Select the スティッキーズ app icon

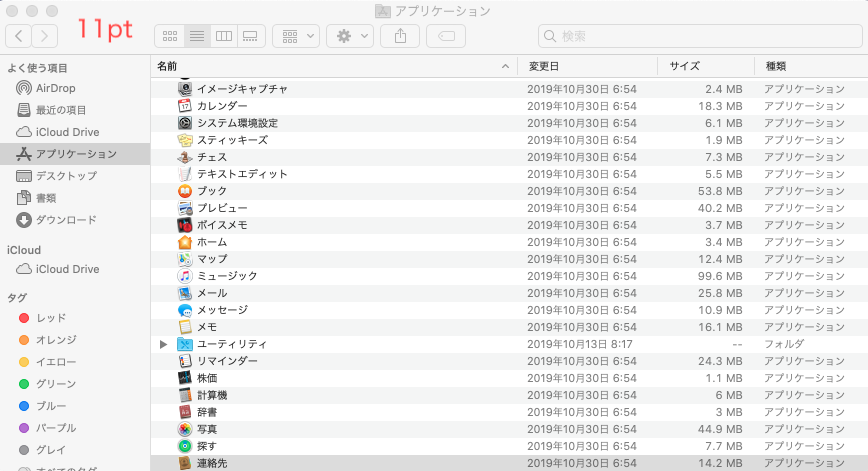point(185,140)
